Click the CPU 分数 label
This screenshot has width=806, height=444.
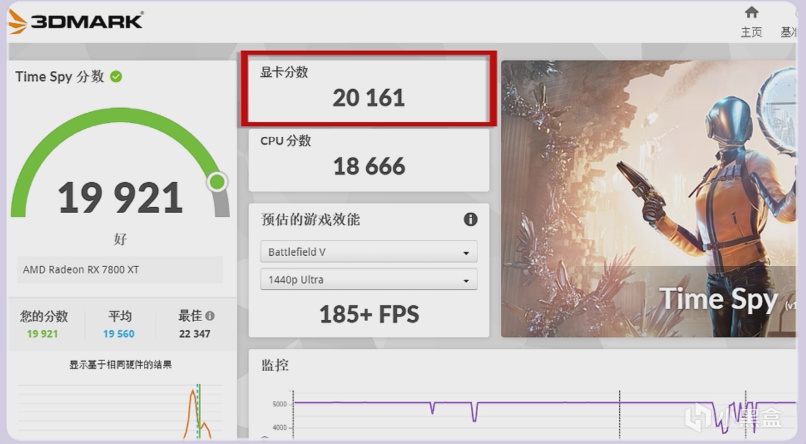click(285, 141)
